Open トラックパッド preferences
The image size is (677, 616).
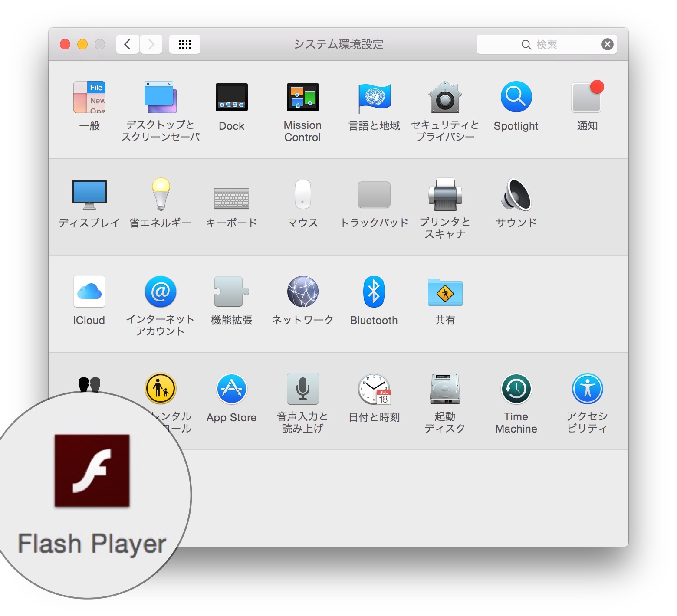374,195
